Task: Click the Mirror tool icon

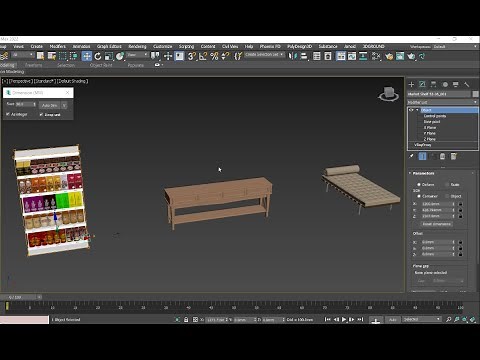Action: click(292, 56)
